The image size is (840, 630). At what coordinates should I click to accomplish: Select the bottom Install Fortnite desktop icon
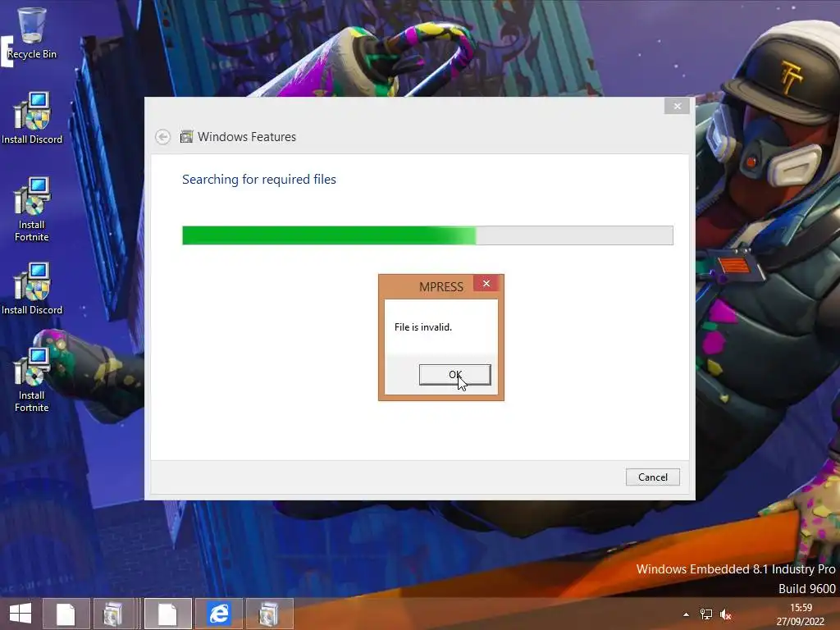(x=32, y=380)
